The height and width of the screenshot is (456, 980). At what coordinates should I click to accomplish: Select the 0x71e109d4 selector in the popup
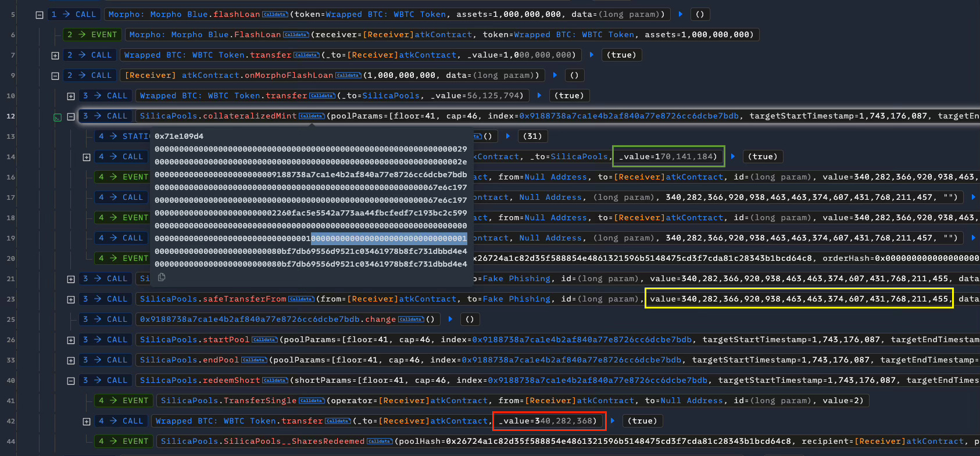179,137
